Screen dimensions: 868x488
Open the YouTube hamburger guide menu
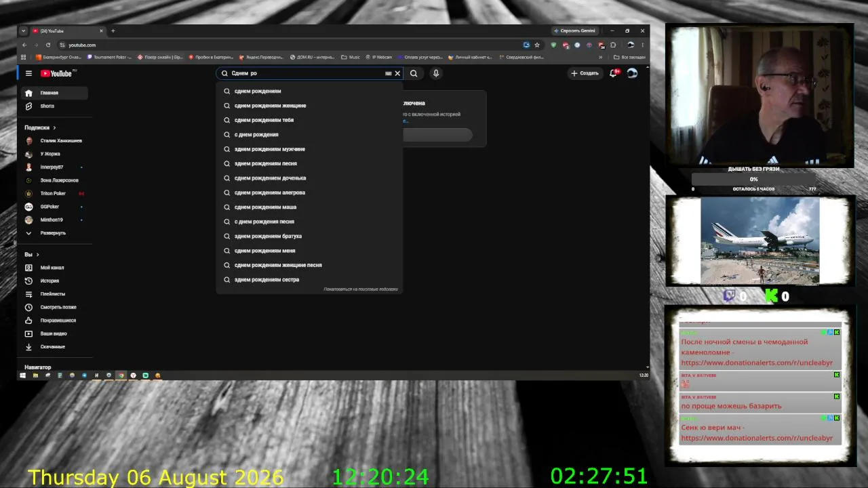(x=28, y=73)
